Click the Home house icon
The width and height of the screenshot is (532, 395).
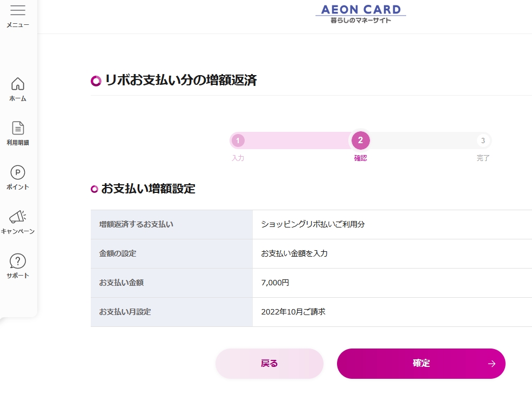coord(18,84)
